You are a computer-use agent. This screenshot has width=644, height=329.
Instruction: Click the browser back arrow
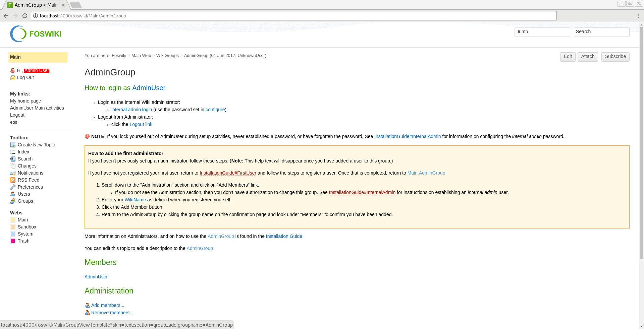6,16
